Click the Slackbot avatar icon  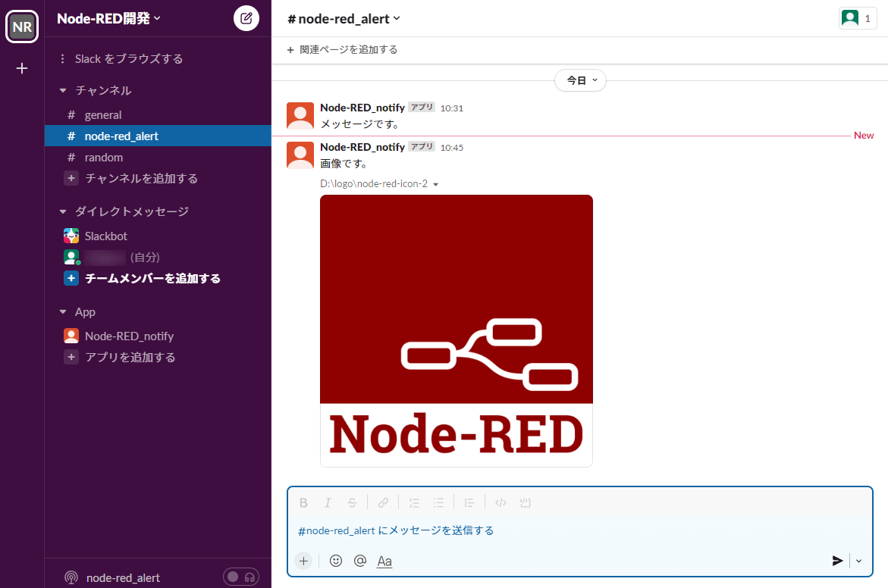71,236
